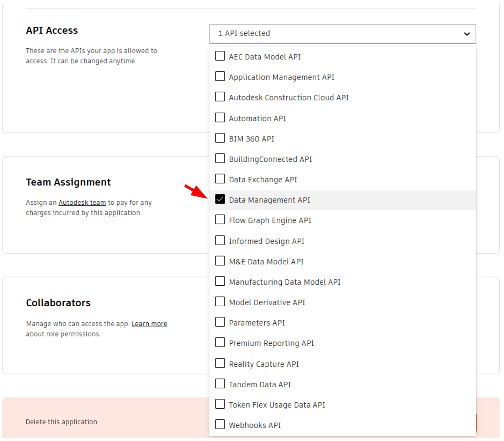
Task: Choose the Webhooks API list entry
Action: (255, 425)
